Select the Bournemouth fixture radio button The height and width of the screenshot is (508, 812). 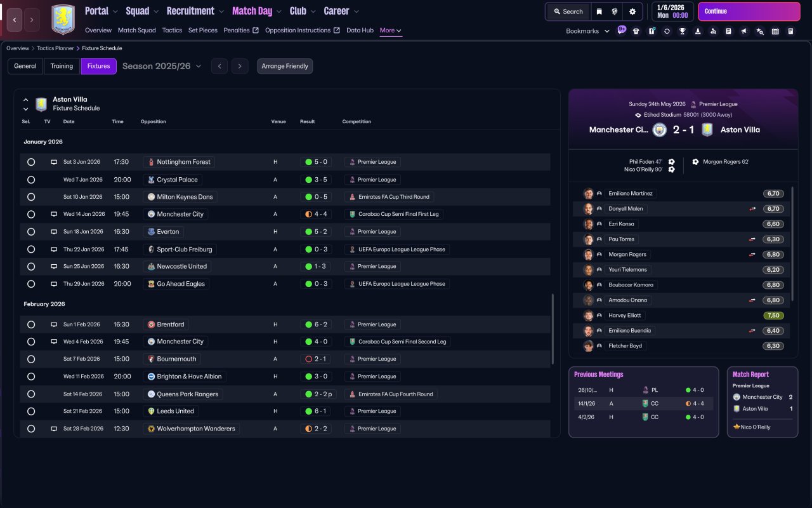pos(31,359)
